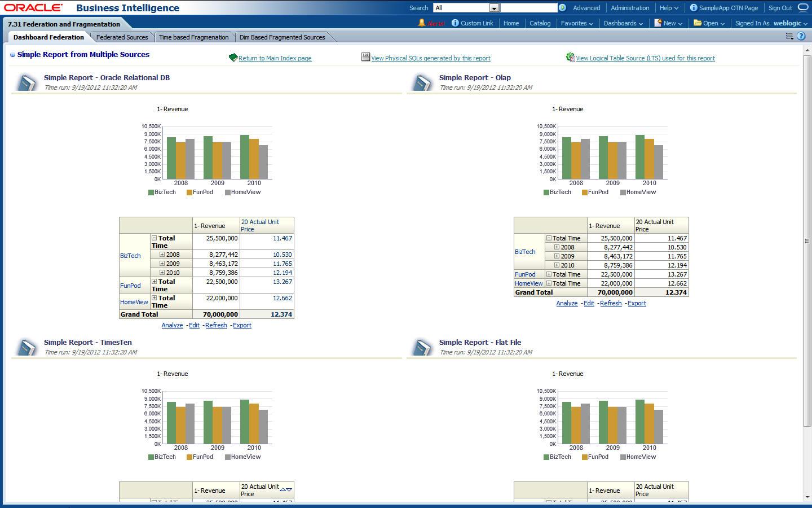
Task: Expand 2010 row in Oracle Relational table
Action: tap(162, 273)
